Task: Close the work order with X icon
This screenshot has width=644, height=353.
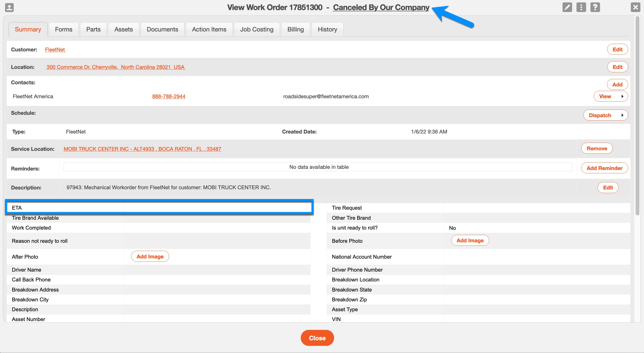Action: point(635,7)
